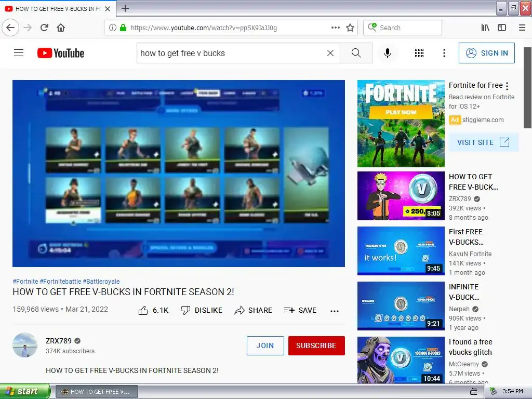Show site information icon in address bar
Screen dimensions: 532x399
pyautogui.click(x=113, y=28)
